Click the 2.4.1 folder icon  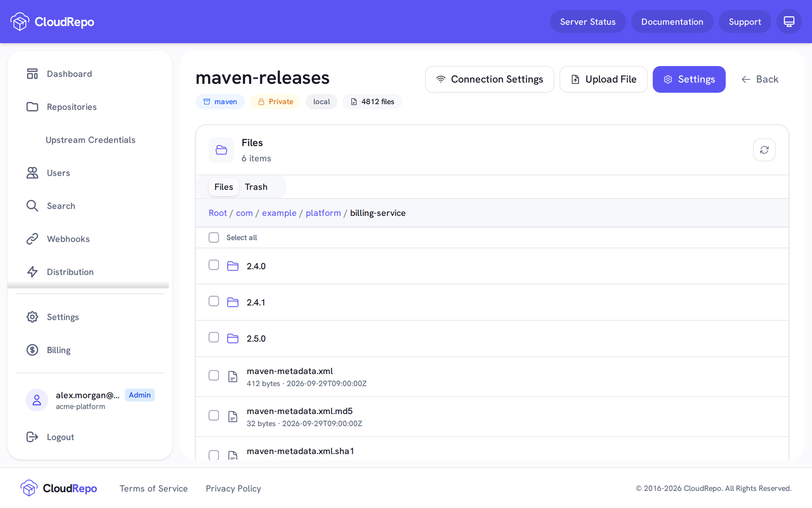point(233,302)
